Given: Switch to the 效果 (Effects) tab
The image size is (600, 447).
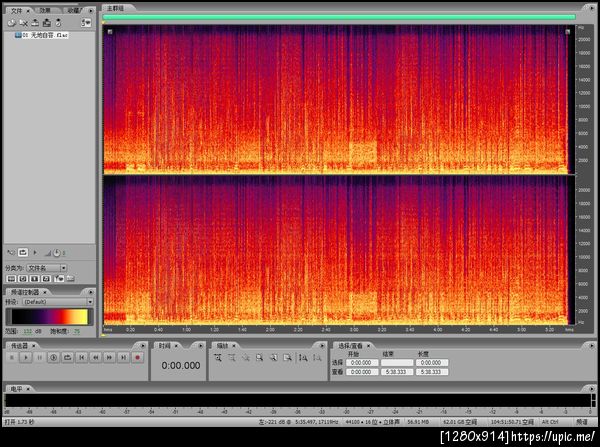Looking at the screenshot, I should coord(45,11).
